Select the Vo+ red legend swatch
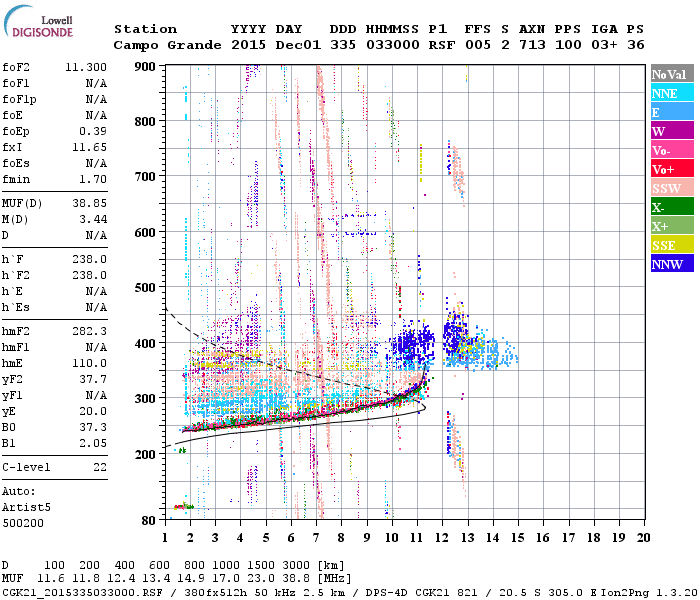 click(x=672, y=169)
